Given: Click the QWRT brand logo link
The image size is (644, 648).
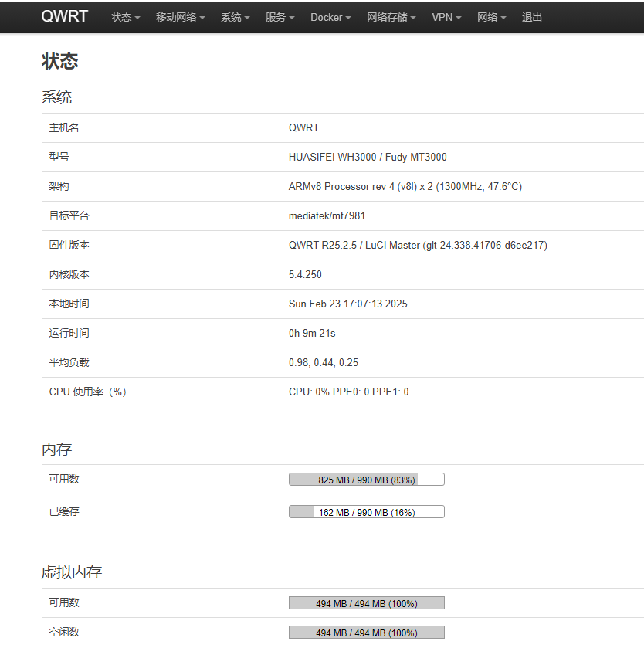Looking at the screenshot, I should tap(64, 17).
